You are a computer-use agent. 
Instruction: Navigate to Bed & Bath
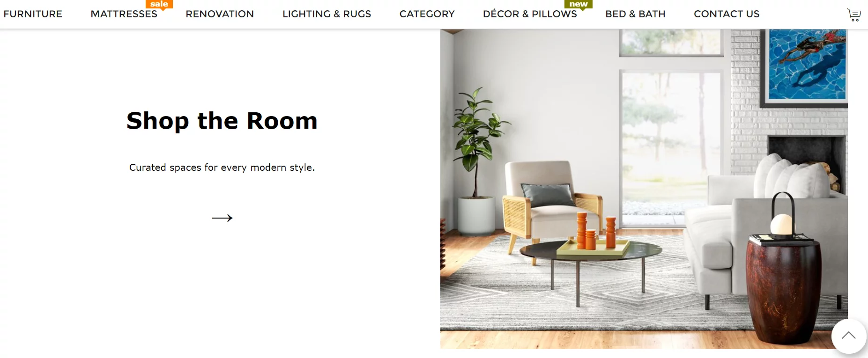coord(635,14)
